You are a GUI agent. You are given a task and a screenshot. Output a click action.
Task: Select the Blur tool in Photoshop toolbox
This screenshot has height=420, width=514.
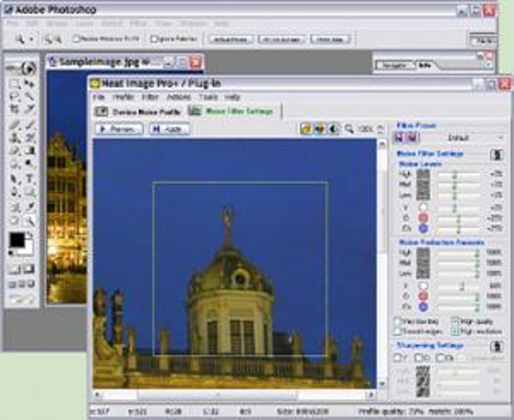(15, 163)
